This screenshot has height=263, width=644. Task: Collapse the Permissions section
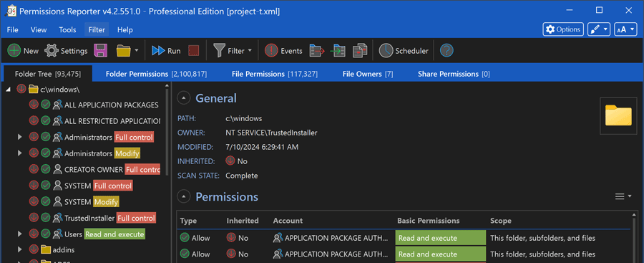(184, 197)
